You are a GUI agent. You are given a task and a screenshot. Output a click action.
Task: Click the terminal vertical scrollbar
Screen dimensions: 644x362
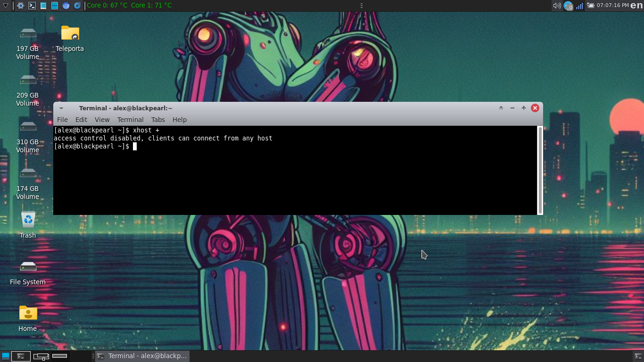pos(540,170)
